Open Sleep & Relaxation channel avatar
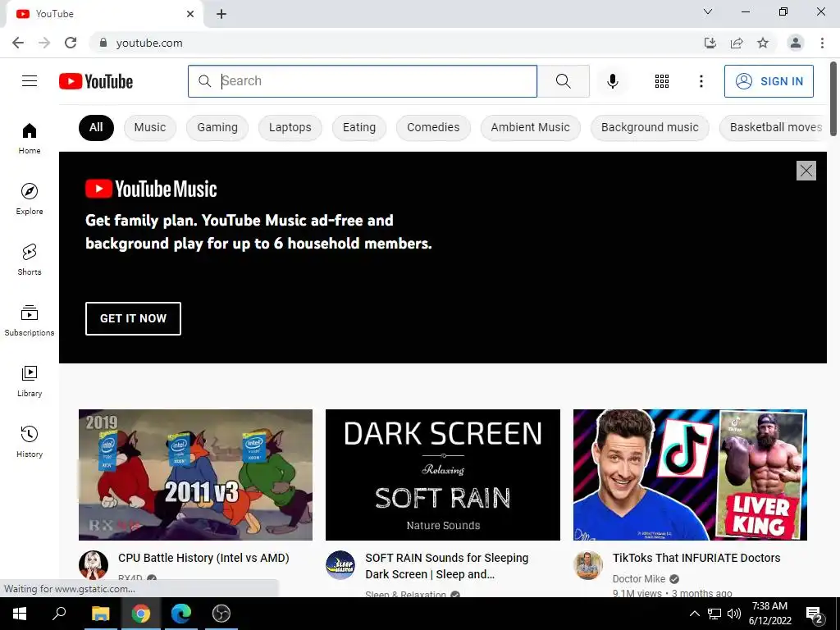The height and width of the screenshot is (630, 840). 340,564
